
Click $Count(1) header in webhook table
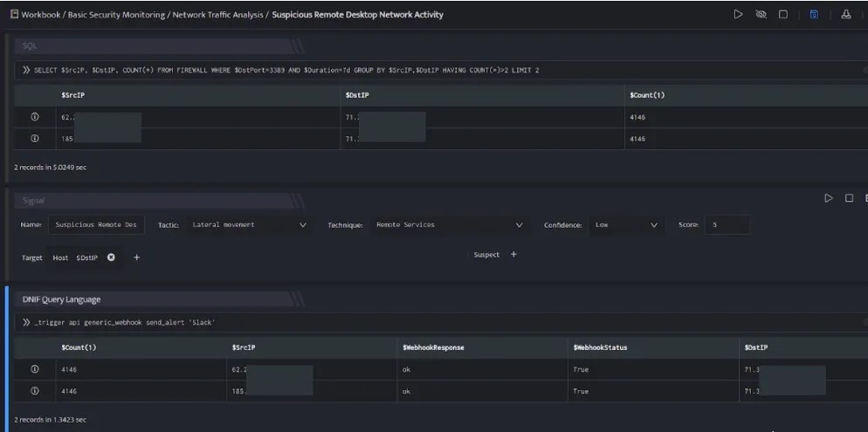[79, 347]
